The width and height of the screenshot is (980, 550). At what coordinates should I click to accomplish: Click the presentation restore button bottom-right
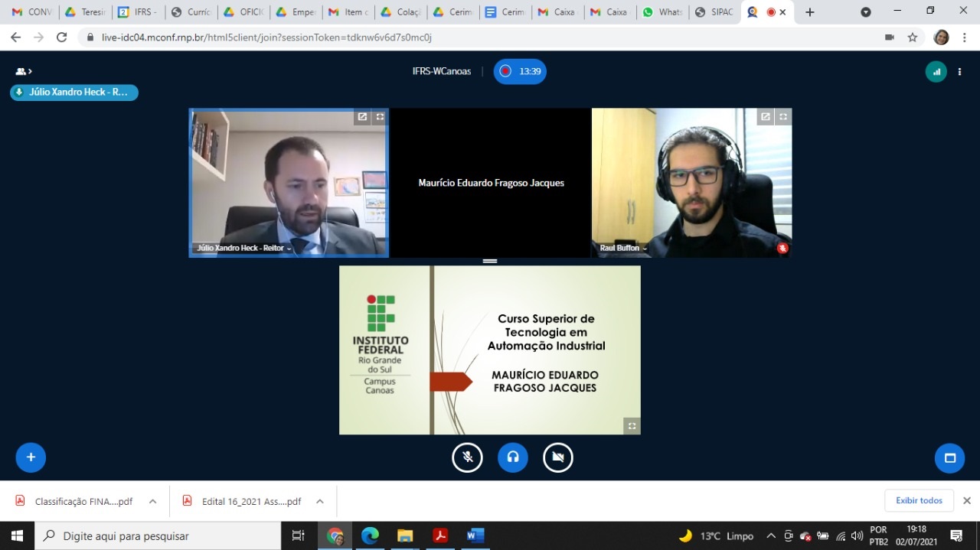(949, 457)
